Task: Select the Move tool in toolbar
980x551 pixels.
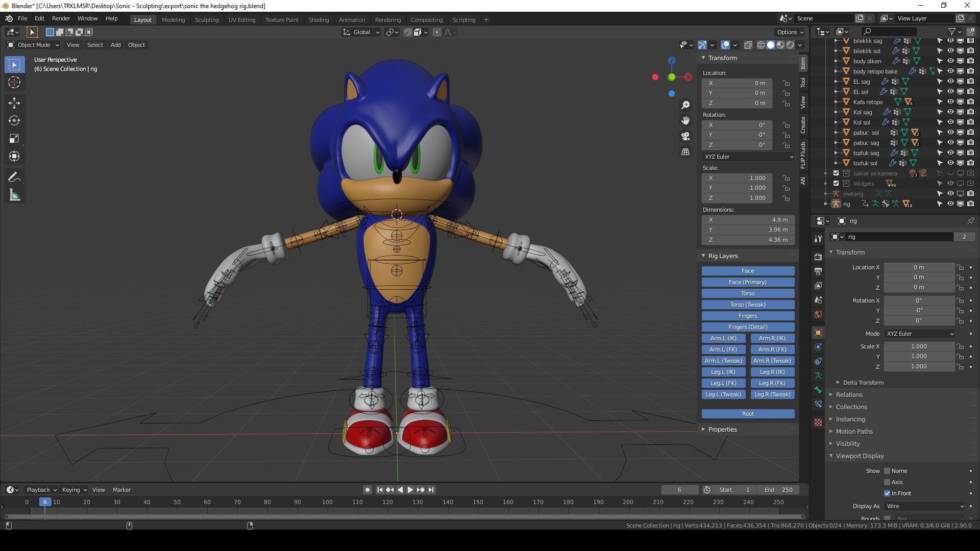Action: tap(14, 103)
